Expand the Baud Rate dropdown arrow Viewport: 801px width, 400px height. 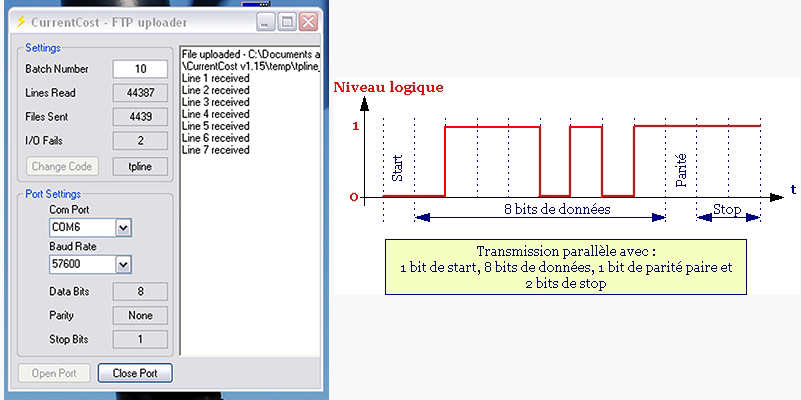[x=123, y=264]
